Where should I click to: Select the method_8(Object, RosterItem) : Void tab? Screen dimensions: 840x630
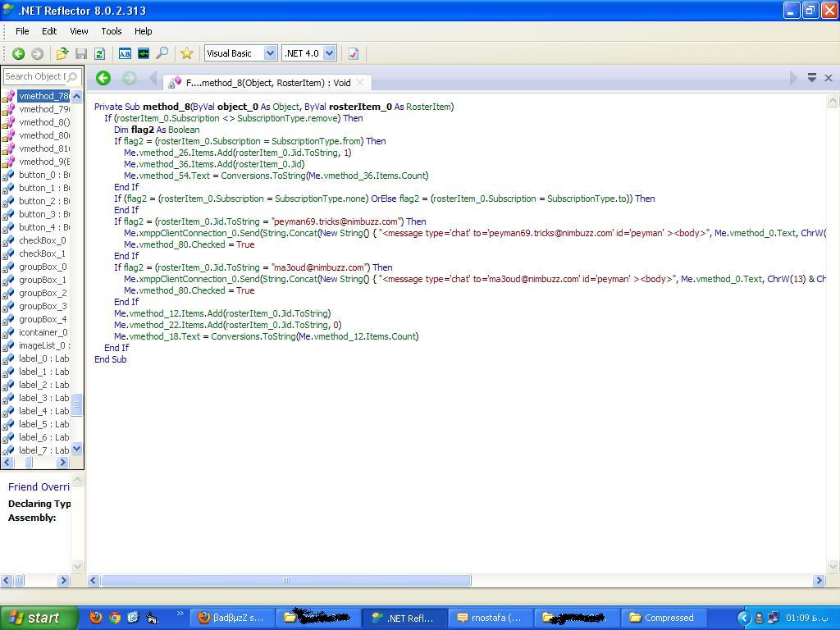tap(267, 82)
